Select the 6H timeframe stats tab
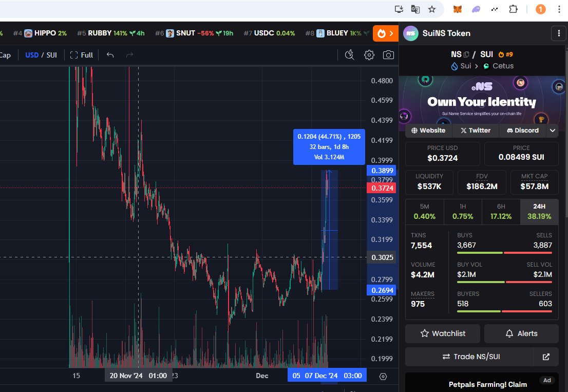568x392 pixels. coord(501,212)
